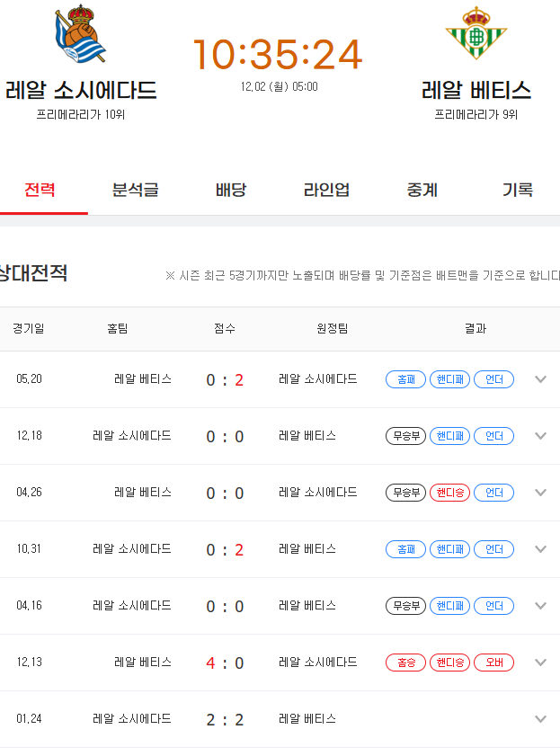Click 핸디승 badge in 12.13 row
Screen dimensions: 560x756
coord(449,663)
